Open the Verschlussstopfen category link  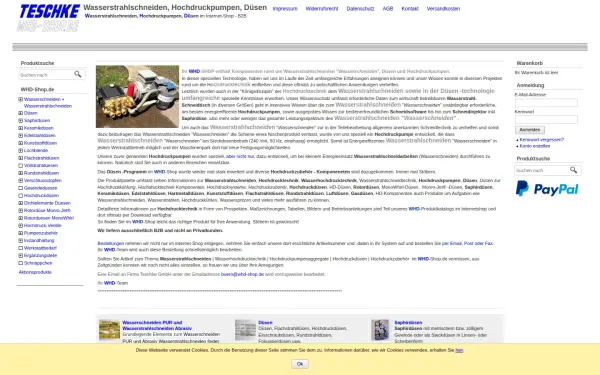pos(42,181)
